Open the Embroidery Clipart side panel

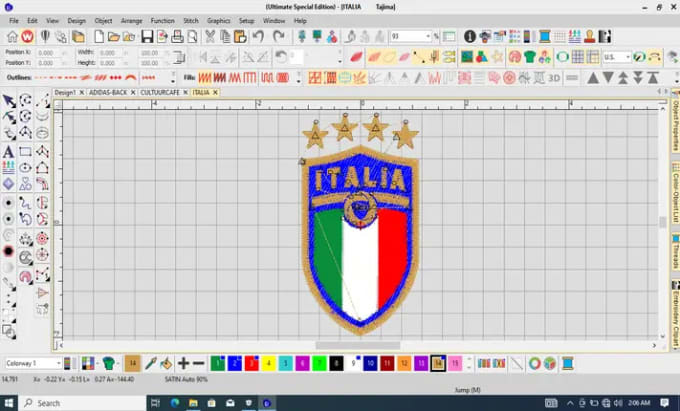[x=675, y=314]
